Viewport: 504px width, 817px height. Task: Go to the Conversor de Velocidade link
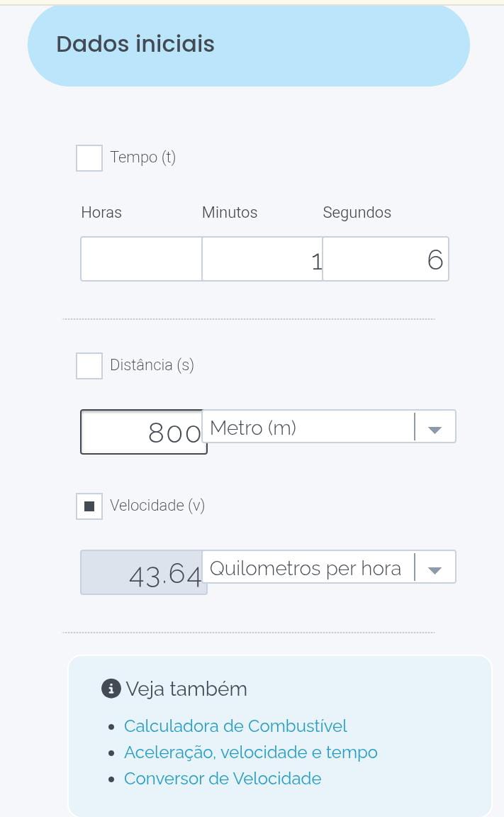click(223, 779)
